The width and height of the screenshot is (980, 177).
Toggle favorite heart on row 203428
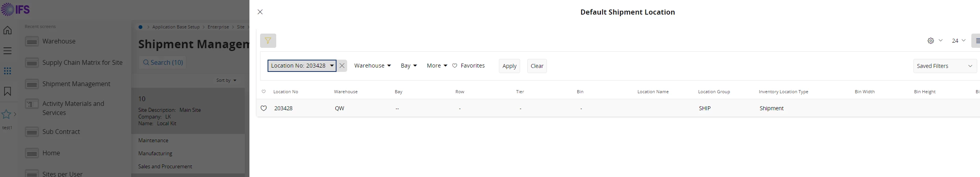[264, 108]
